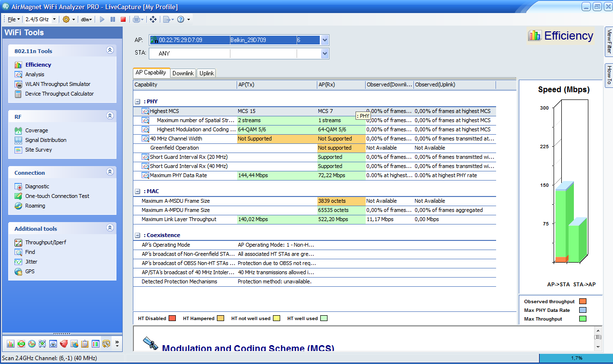Select the Maximum Link Layer Throughput row
Viewport: 613px width, 364px height.
(315, 219)
